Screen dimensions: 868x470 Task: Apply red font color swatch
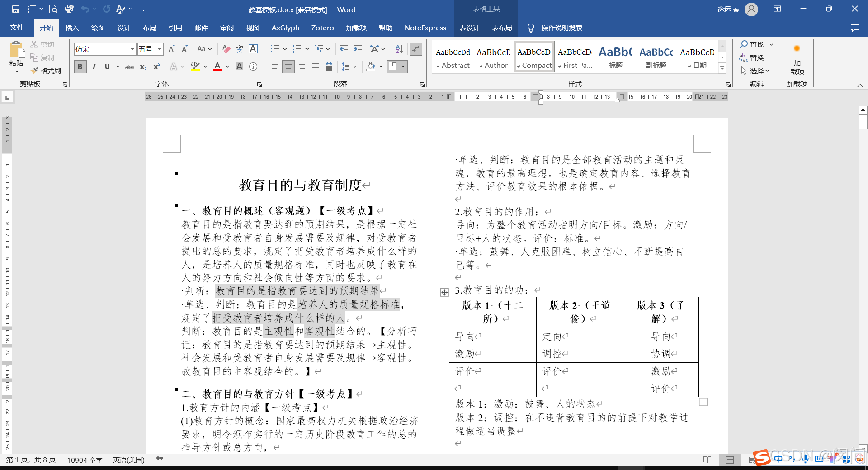pyautogui.click(x=217, y=67)
